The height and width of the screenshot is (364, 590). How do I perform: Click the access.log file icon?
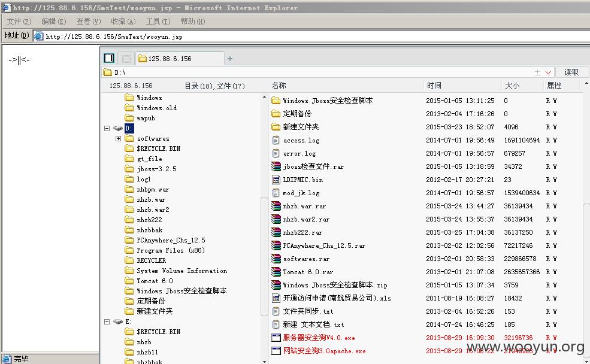tap(276, 140)
